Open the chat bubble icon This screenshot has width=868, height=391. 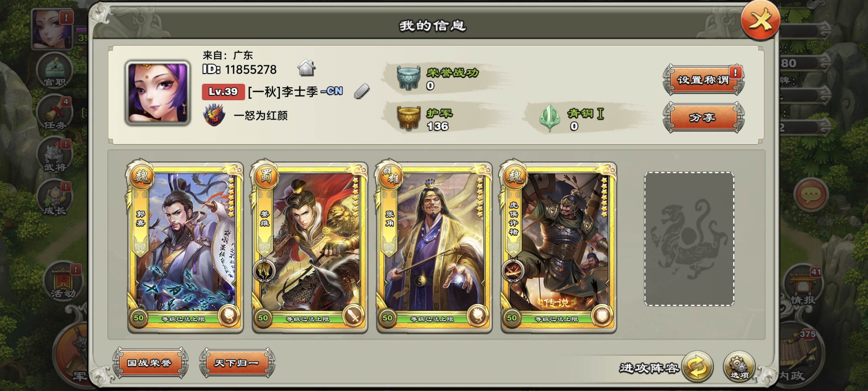(811, 195)
